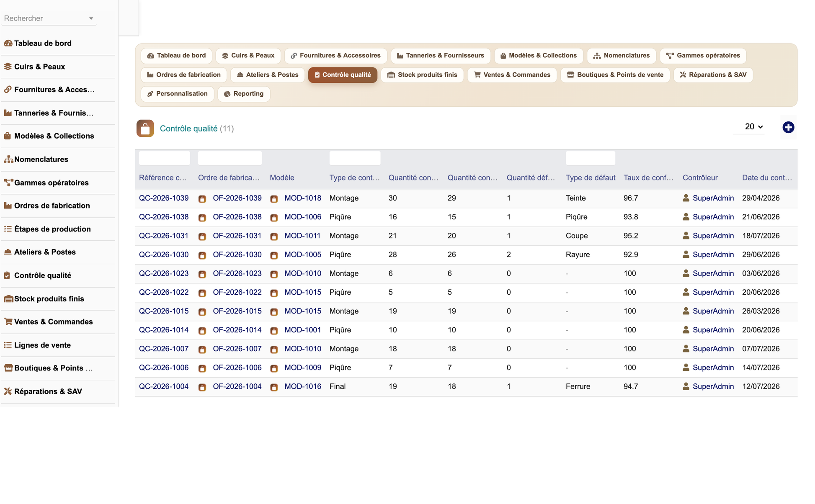This screenshot has width=815, height=504.
Task: Open the Fournitures & Accessoires tab
Action: pyautogui.click(x=335, y=55)
